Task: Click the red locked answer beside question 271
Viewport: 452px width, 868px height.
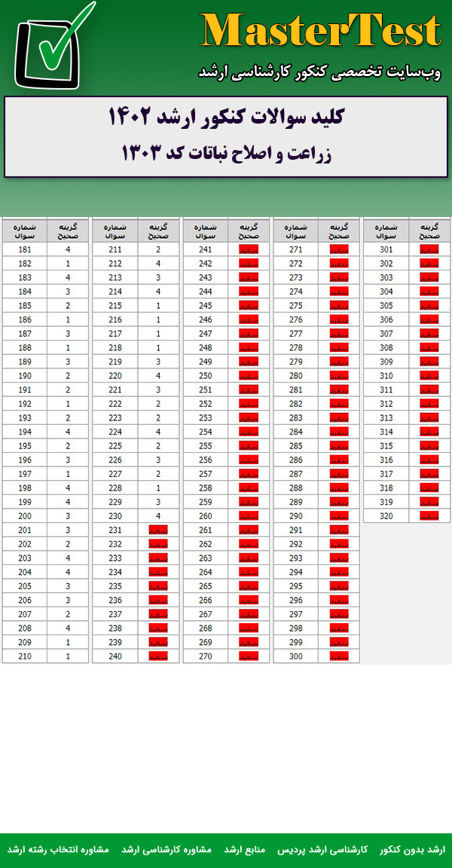Action: click(x=339, y=249)
